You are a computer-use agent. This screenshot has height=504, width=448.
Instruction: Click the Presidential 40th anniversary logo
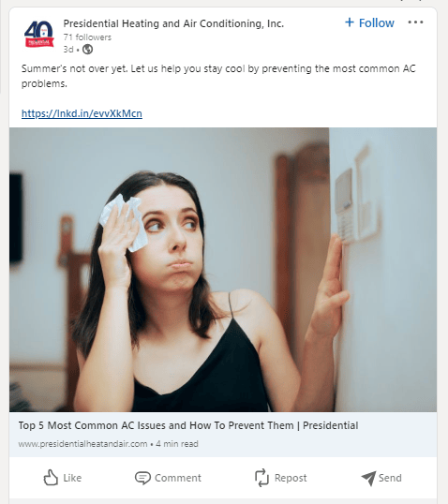[x=39, y=34]
